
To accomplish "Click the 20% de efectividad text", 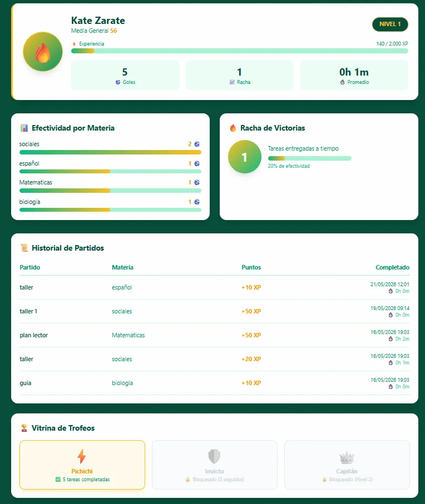I will (289, 166).
